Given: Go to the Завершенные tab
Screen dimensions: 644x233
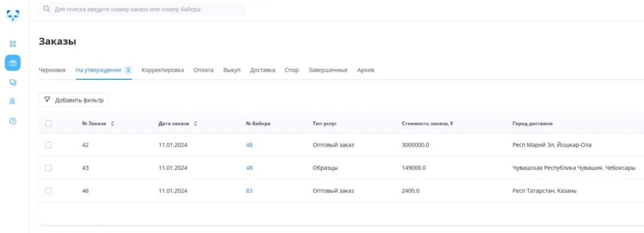Looking at the screenshot, I should tap(327, 70).
